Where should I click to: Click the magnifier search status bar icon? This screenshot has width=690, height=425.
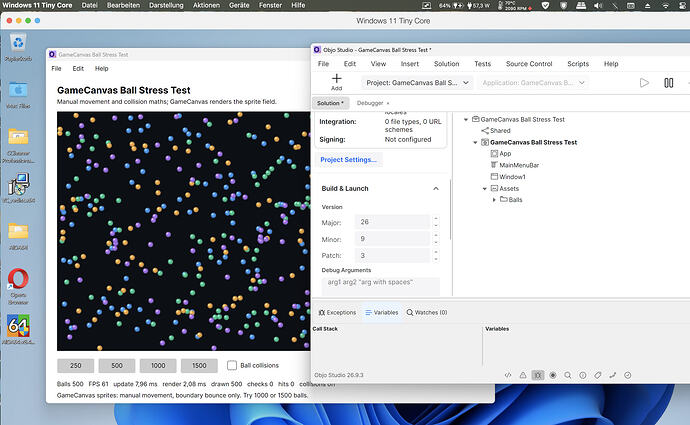point(568,375)
